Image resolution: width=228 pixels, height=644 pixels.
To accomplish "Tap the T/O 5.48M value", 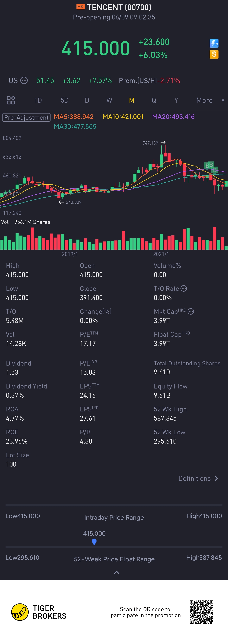I will (15, 321).
